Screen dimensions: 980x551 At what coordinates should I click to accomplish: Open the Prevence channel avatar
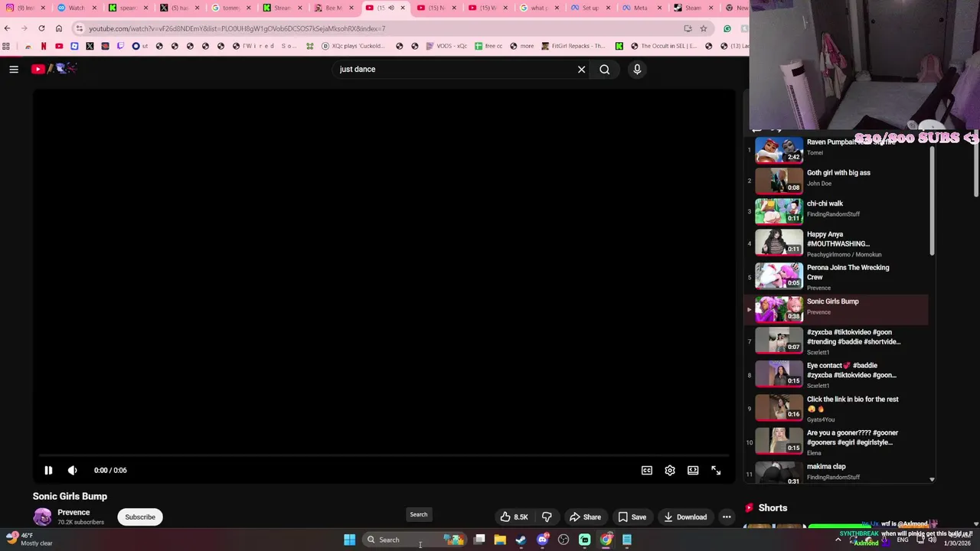click(x=43, y=517)
